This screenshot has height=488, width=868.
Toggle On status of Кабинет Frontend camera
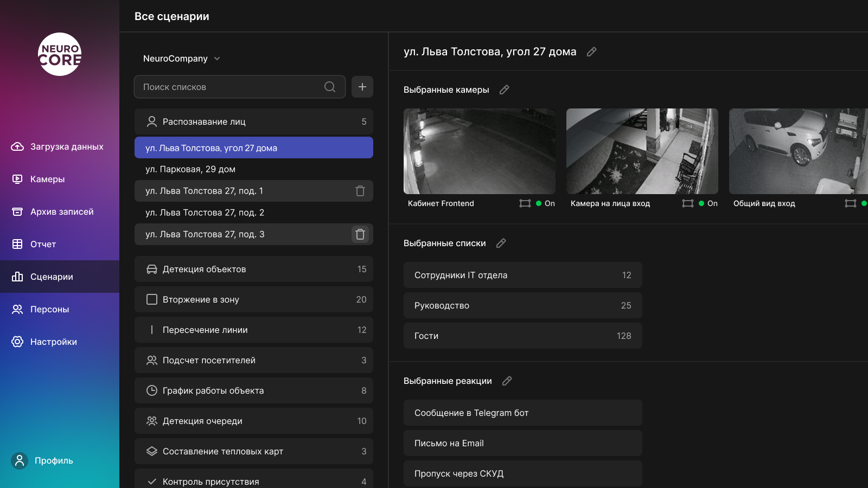click(x=545, y=203)
